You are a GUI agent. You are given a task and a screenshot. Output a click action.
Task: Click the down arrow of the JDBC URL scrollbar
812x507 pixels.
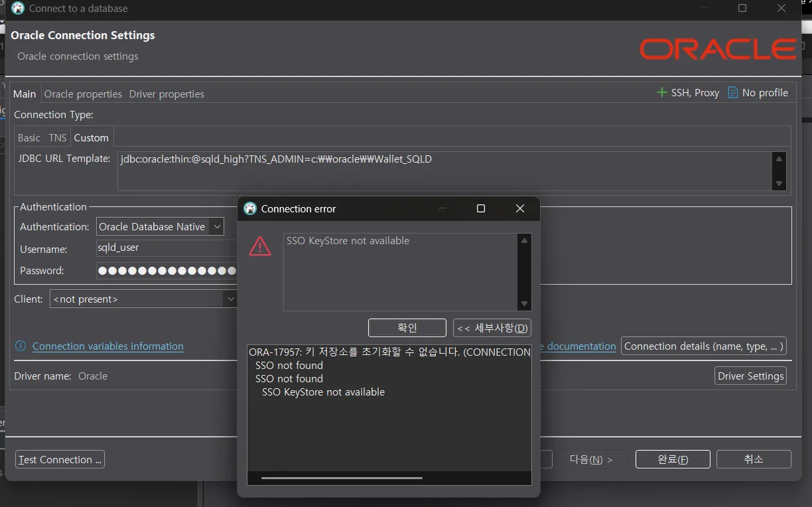click(x=779, y=184)
